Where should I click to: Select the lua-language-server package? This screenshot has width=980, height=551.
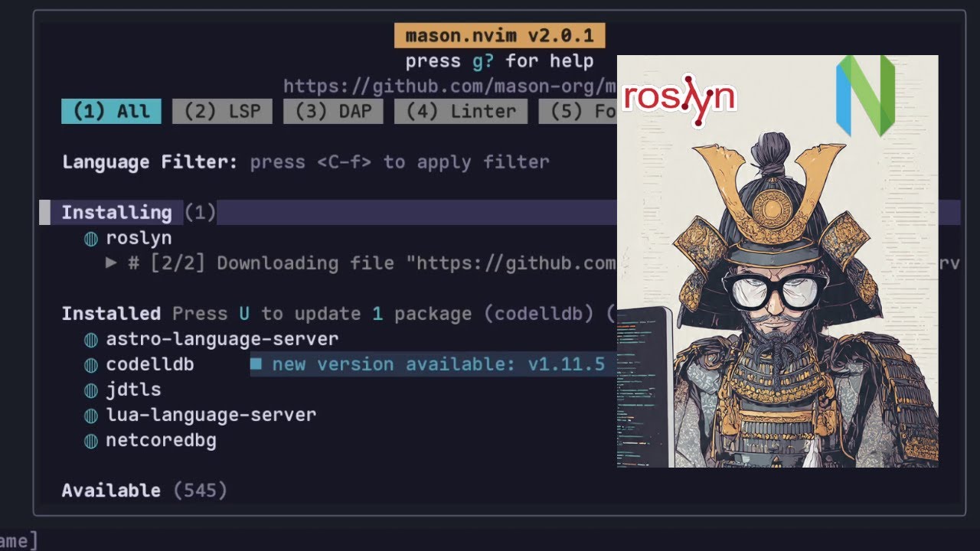[x=211, y=415]
